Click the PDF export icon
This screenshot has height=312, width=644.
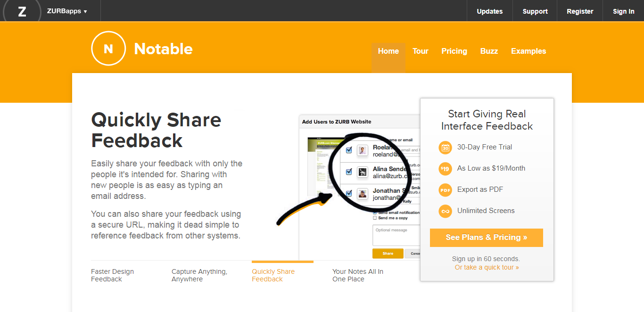pos(445,190)
